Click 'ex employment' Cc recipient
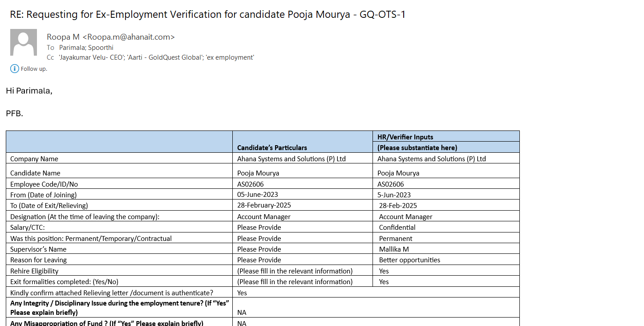 point(230,57)
